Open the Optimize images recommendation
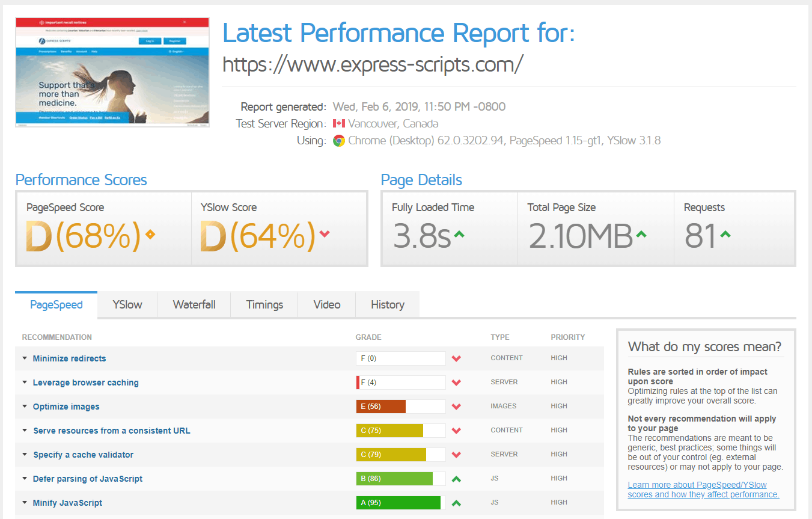 click(66, 407)
